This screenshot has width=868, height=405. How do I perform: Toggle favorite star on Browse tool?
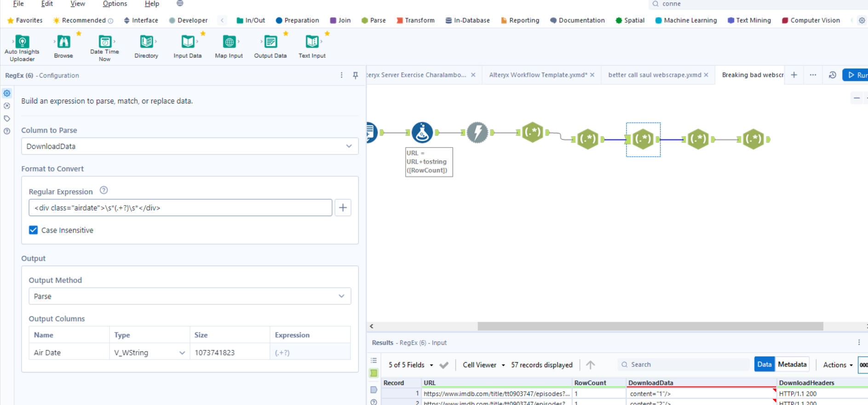79,34
